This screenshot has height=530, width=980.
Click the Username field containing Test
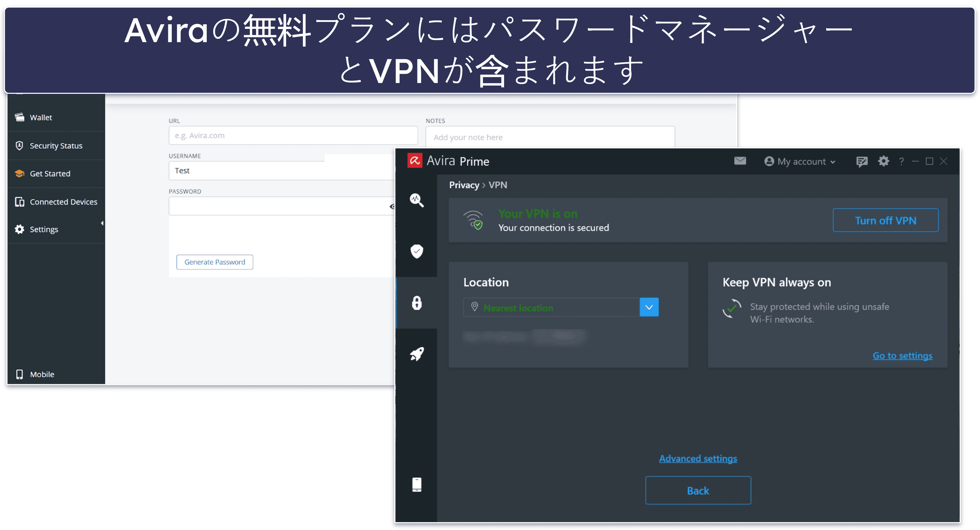tap(282, 171)
